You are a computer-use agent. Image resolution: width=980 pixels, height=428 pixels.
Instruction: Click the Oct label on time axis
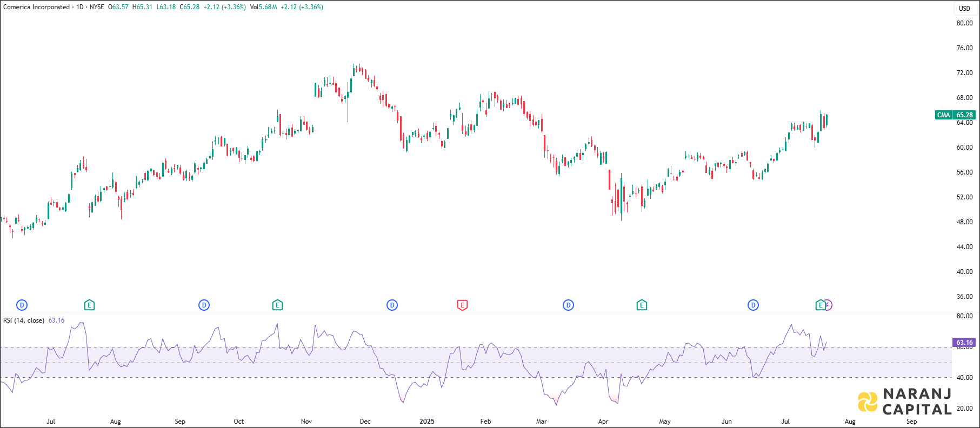(x=238, y=422)
